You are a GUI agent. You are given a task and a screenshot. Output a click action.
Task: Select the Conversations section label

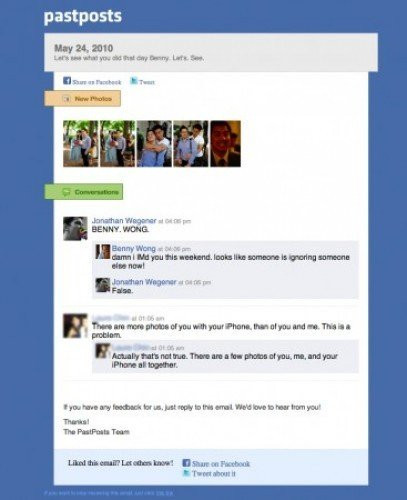click(x=84, y=192)
